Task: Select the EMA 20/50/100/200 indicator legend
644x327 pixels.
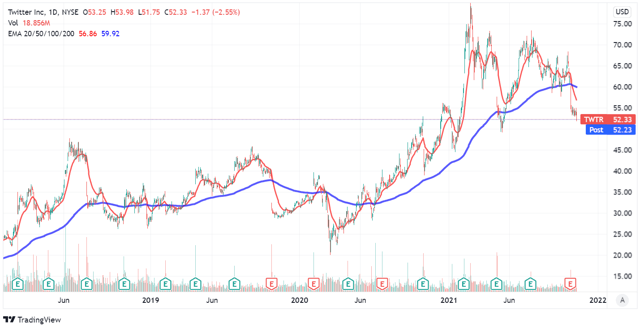Action: point(41,34)
